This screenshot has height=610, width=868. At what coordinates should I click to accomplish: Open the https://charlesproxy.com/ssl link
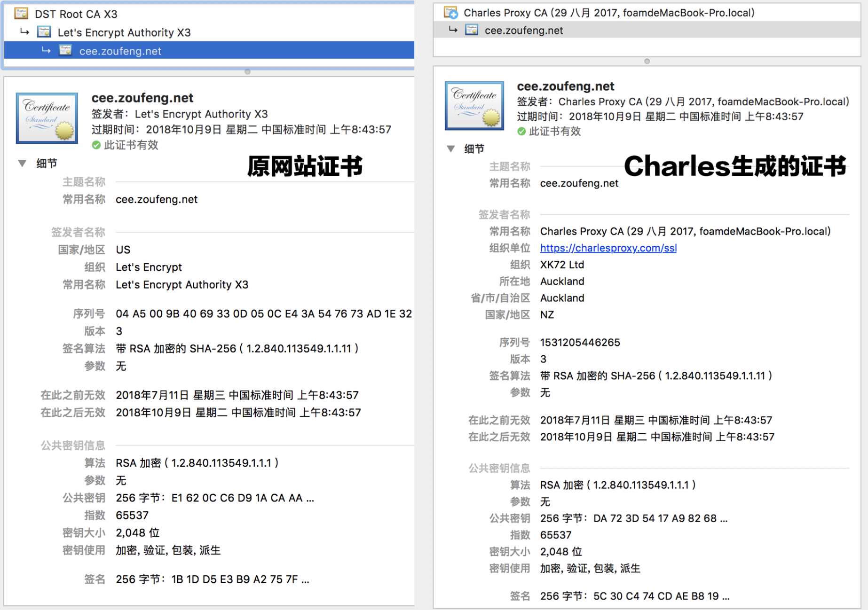[x=608, y=248]
